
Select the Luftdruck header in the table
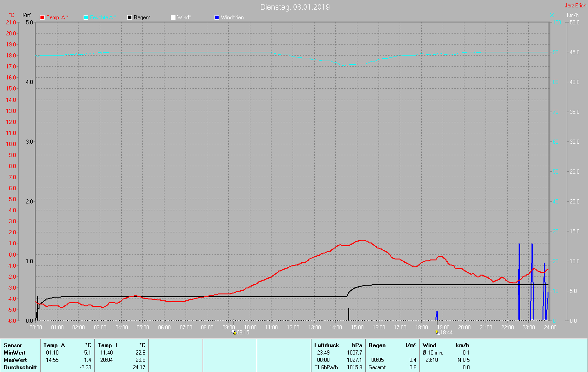(326, 345)
